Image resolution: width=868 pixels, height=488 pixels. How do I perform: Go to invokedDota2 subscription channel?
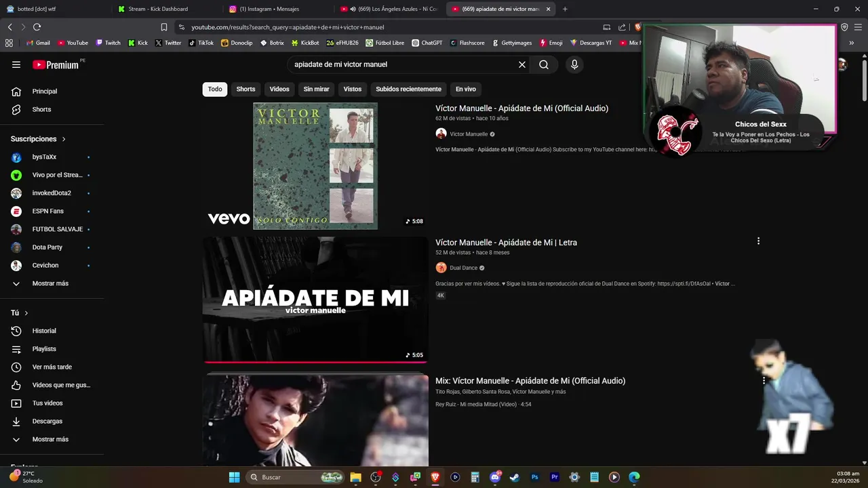pos(52,193)
